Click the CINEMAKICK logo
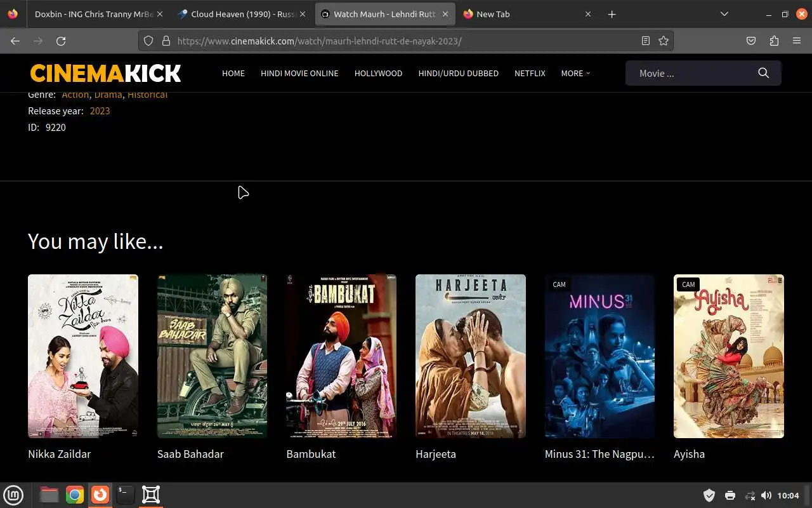The height and width of the screenshot is (508, 812). [105, 73]
